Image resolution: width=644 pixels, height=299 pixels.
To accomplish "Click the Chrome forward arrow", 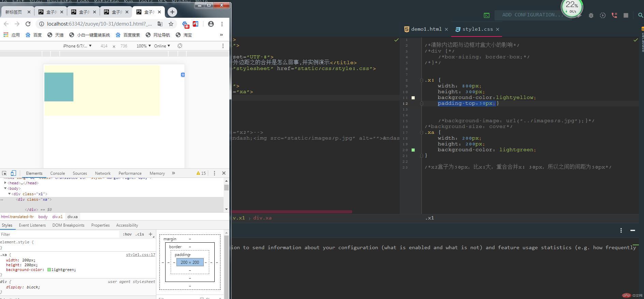I will 17,24.
